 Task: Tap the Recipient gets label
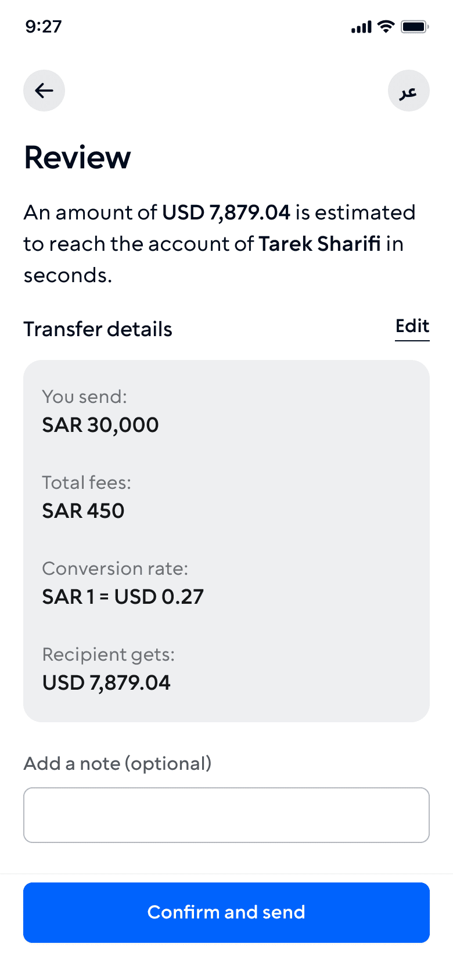(109, 655)
